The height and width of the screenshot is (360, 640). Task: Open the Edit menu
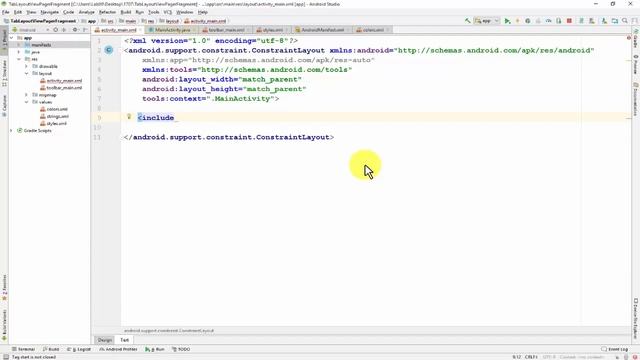point(18,12)
